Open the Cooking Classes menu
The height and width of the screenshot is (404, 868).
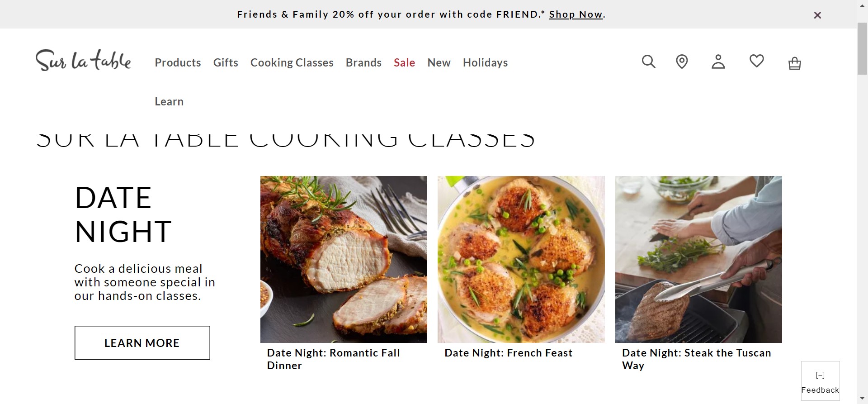(x=292, y=62)
